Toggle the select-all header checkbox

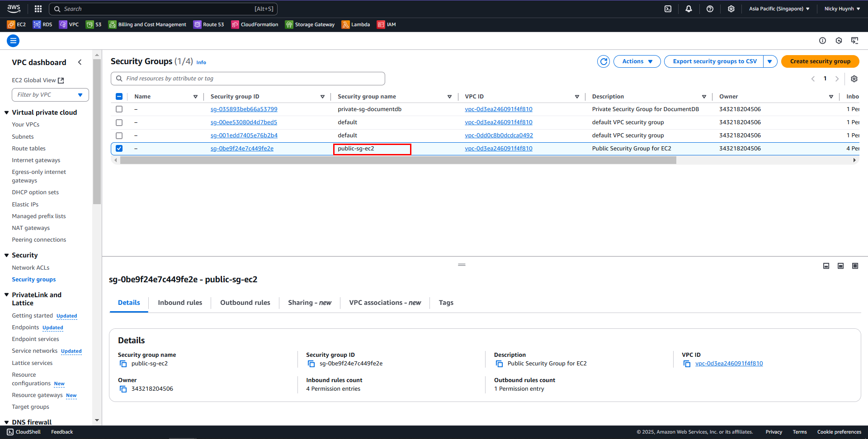click(119, 96)
